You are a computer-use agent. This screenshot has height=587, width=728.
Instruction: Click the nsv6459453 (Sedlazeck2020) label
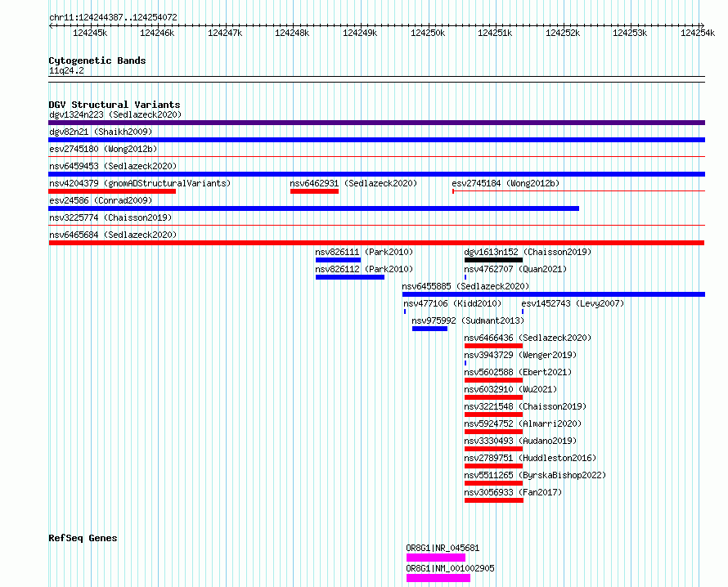113,166
